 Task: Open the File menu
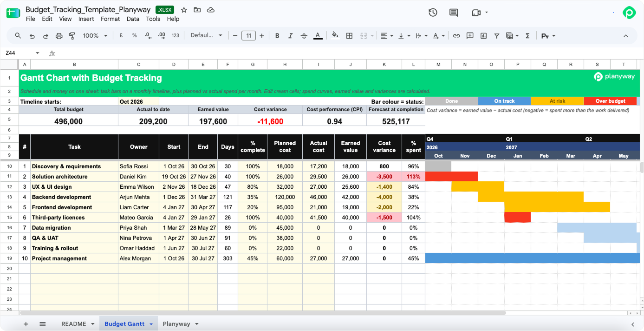point(31,19)
